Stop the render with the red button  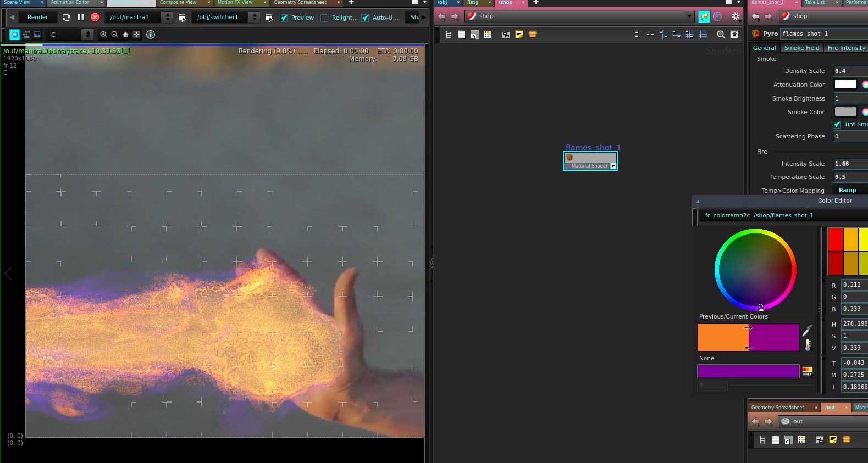[x=95, y=18]
